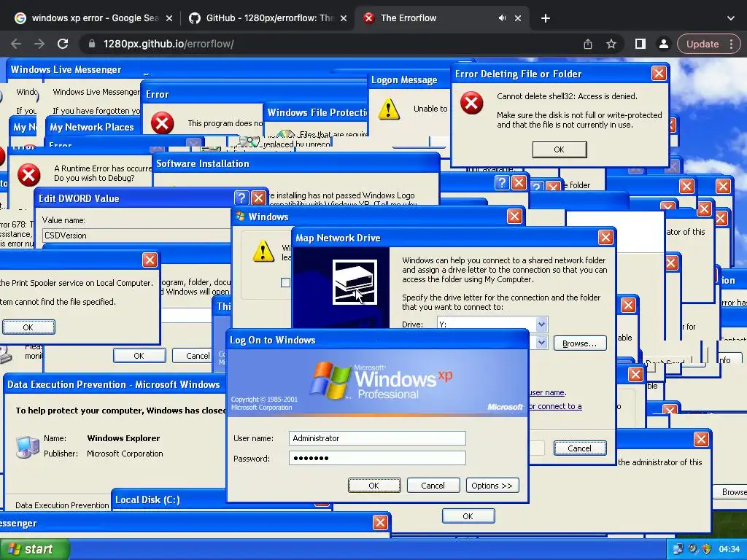The height and width of the screenshot is (560, 747).
Task: Click the help question mark in Edit DWORD Value
Action: pyautogui.click(x=241, y=198)
